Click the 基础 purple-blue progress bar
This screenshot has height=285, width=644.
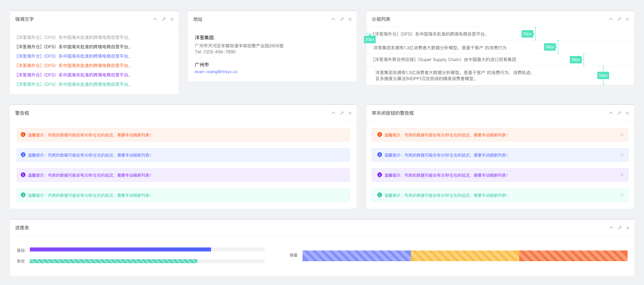pos(120,249)
